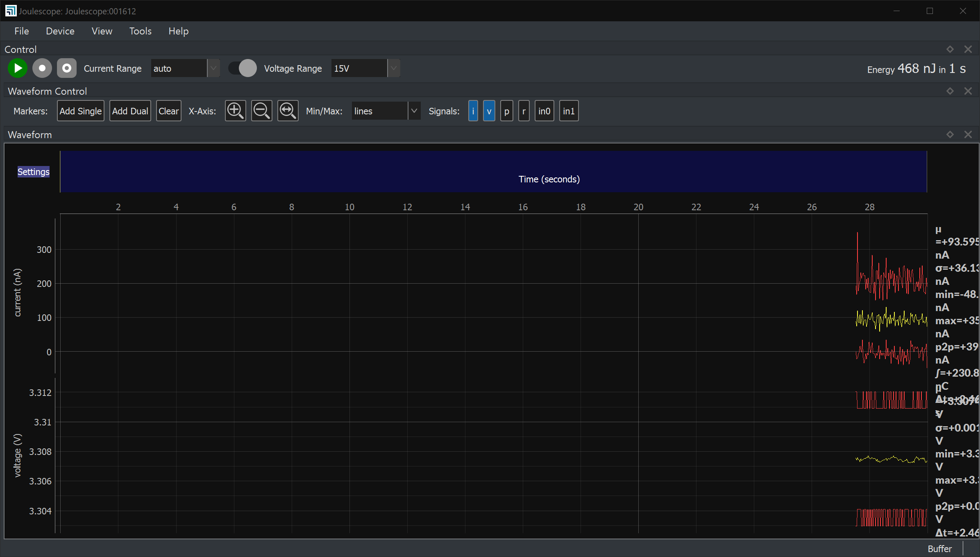The height and width of the screenshot is (557, 980).
Task: Select the zoom-in magnifier on X-Axis
Action: click(235, 111)
